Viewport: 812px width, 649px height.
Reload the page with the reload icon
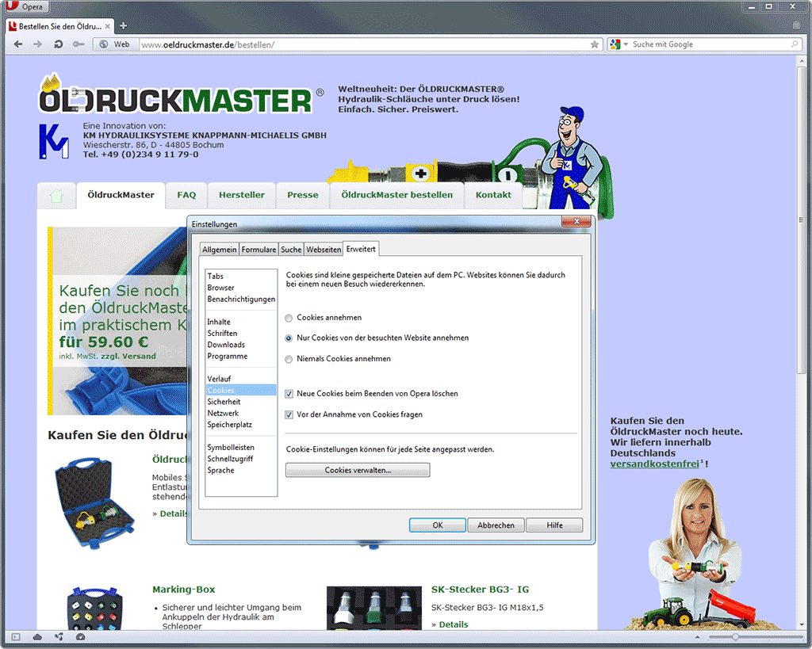[x=59, y=44]
